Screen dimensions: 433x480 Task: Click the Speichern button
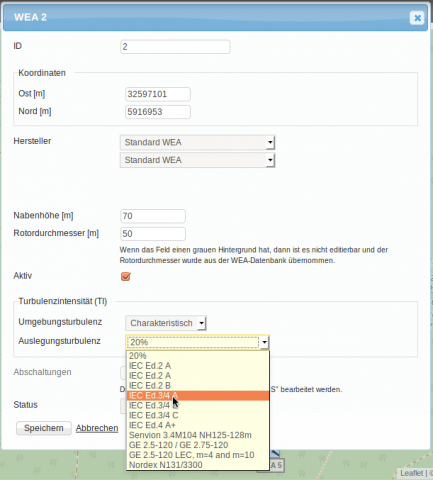(x=44, y=428)
